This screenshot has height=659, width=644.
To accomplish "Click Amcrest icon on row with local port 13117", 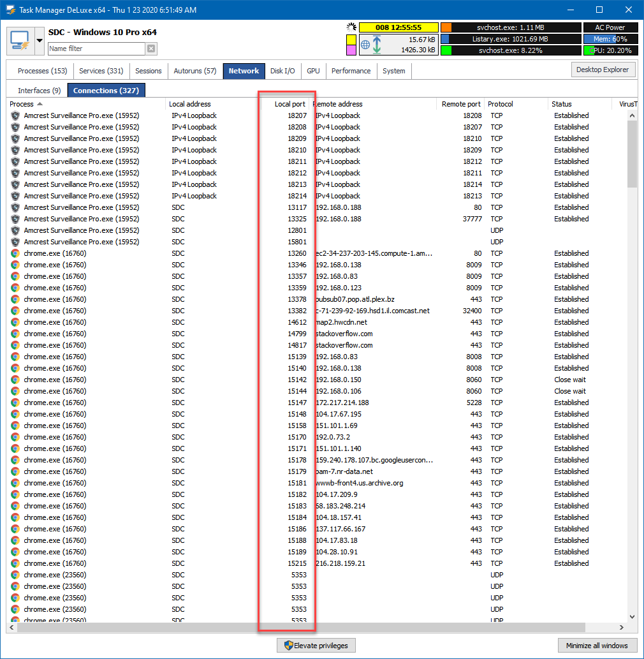I will (x=15, y=207).
